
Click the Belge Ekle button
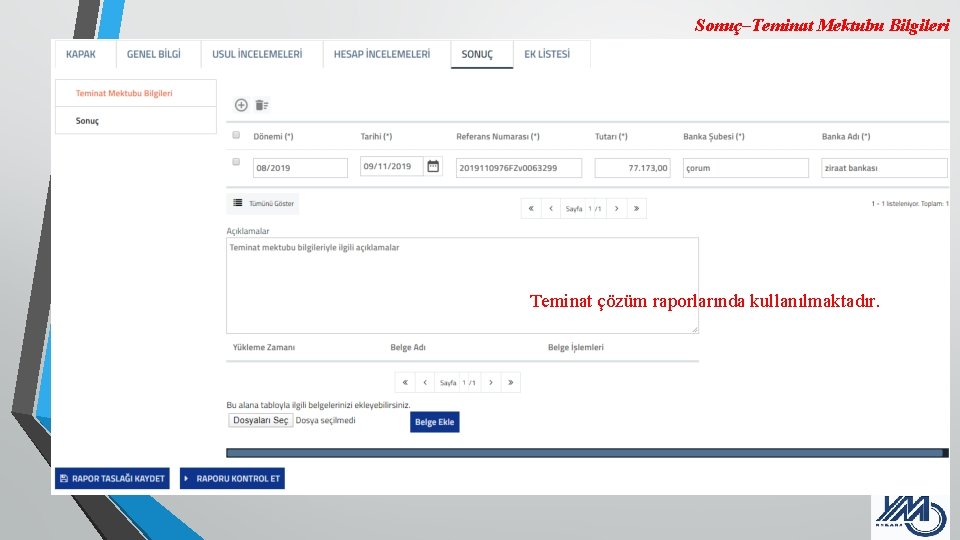point(435,422)
